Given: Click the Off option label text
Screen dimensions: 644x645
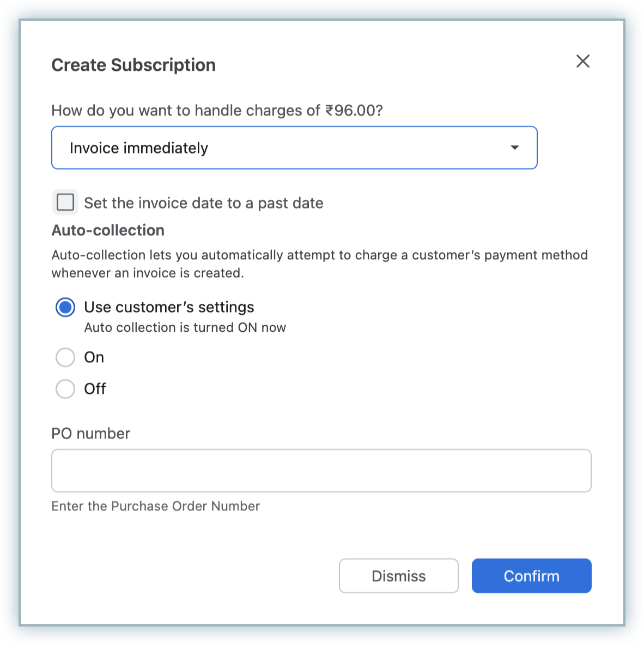Looking at the screenshot, I should [x=95, y=389].
